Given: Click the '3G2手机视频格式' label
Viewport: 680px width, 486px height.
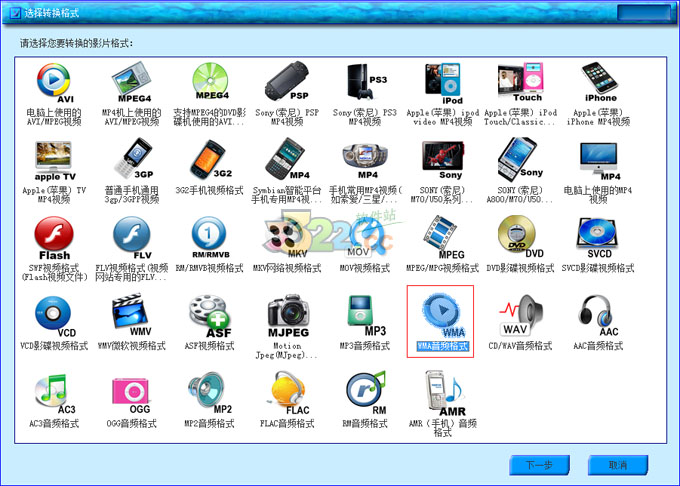Looking at the screenshot, I should click(209, 190).
